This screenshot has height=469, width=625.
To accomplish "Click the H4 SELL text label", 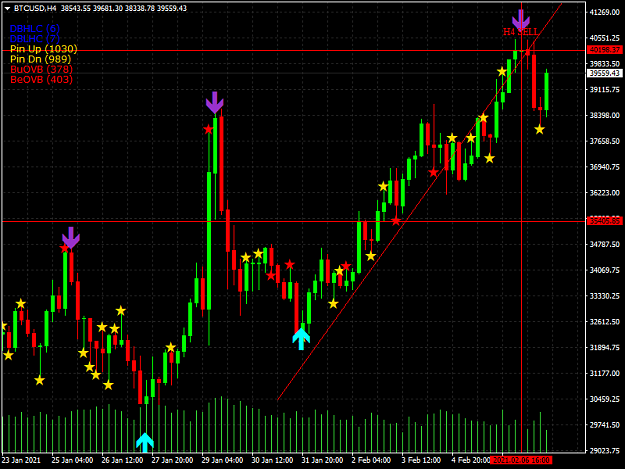I will (520, 32).
